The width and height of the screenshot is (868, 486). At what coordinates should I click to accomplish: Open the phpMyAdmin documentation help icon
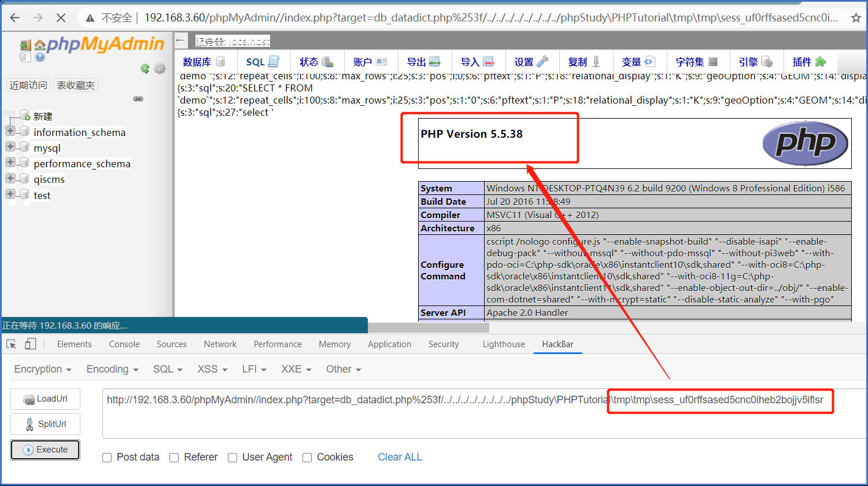coord(40,57)
